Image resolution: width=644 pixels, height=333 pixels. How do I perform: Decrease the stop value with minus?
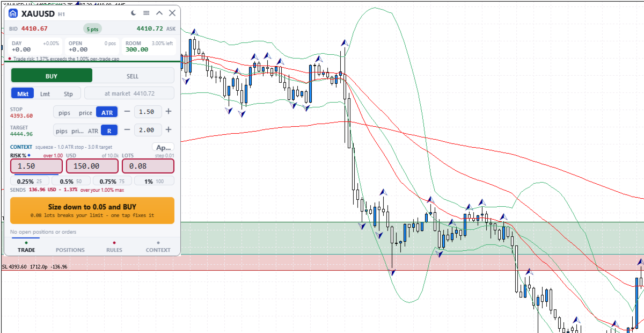tap(127, 112)
